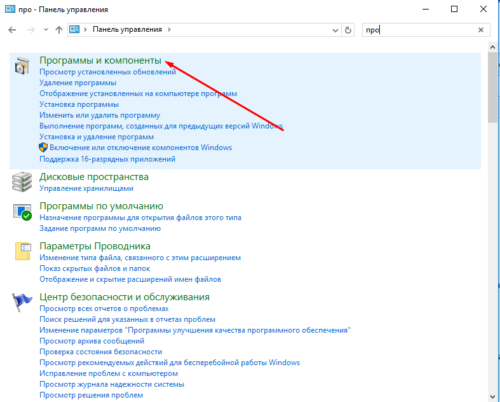Expand the chevron after Панель управления
The width and height of the screenshot is (500, 402).
point(169,30)
